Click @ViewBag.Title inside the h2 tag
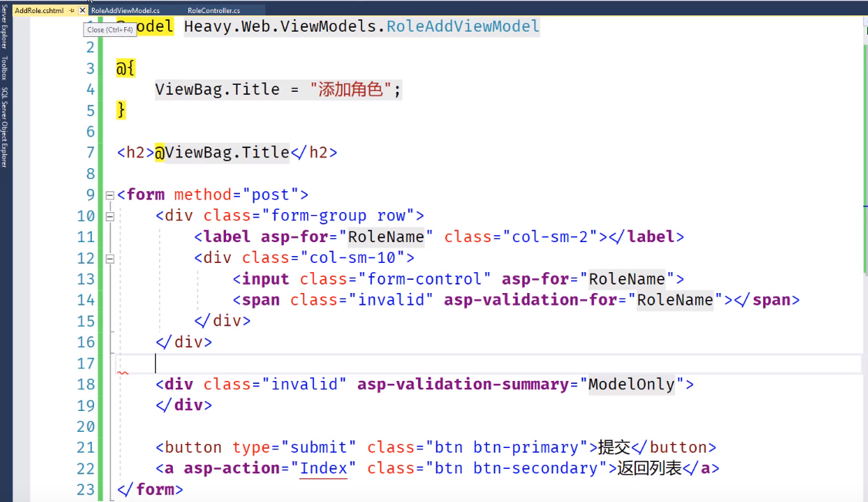Viewport: 868px width, 502px height. tap(222, 152)
